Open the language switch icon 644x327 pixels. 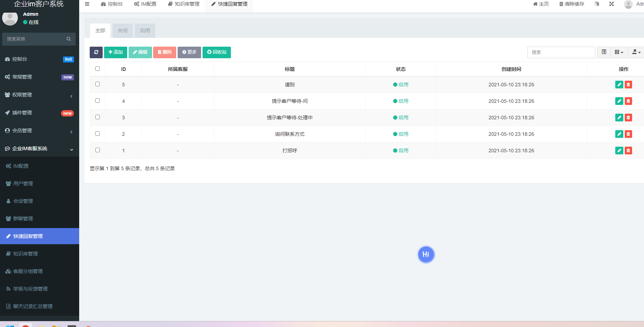(597, 4)
